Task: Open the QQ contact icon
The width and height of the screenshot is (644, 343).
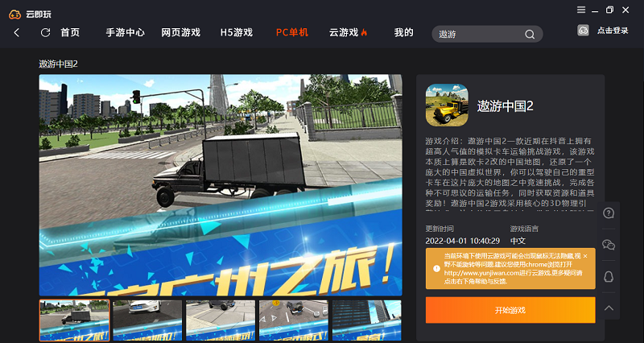Action: click(x=609, y=276)
